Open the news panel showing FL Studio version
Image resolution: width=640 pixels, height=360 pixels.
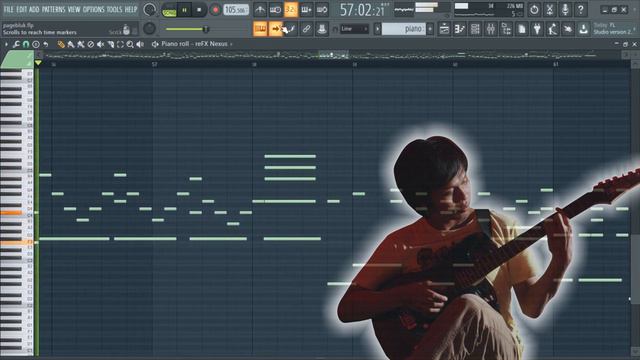[x=614, y=29]
